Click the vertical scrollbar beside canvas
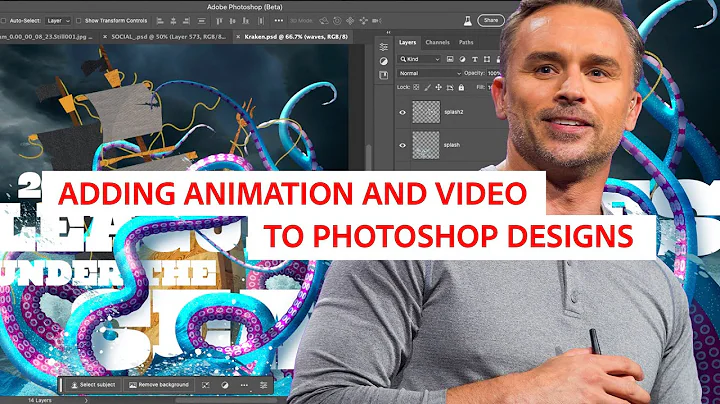 point(369,158)
